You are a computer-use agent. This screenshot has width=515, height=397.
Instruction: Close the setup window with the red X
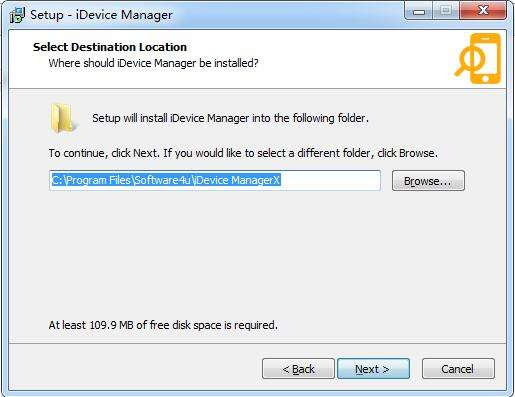coord(483,11)
